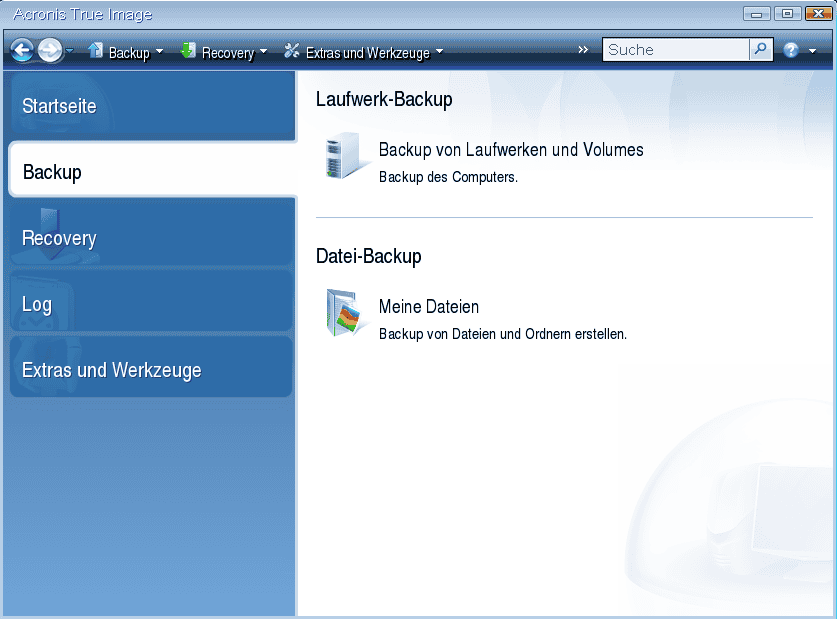Show more toolbar items via double chevron
Screen dimensions: 837x619
[583, 50]
